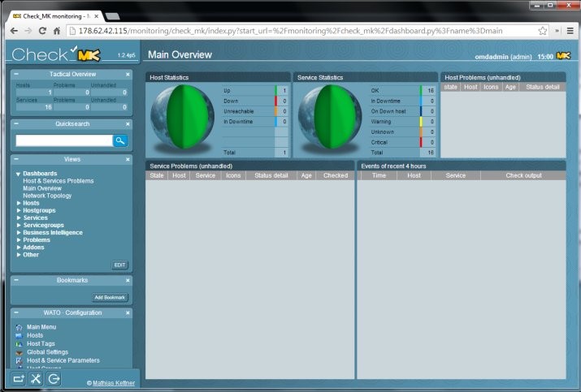
Task: Click the Host Tags icon in WATO
Action: point(20,343)
